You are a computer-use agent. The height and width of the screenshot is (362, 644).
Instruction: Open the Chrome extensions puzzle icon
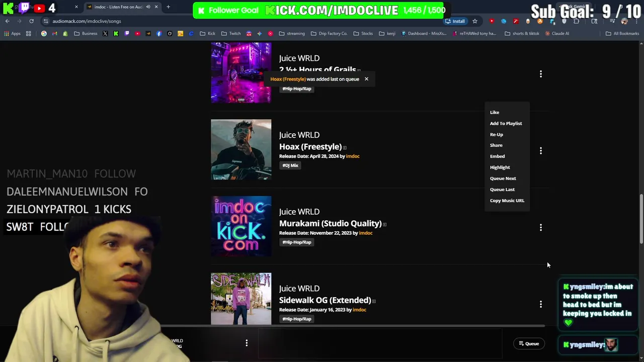577,21
